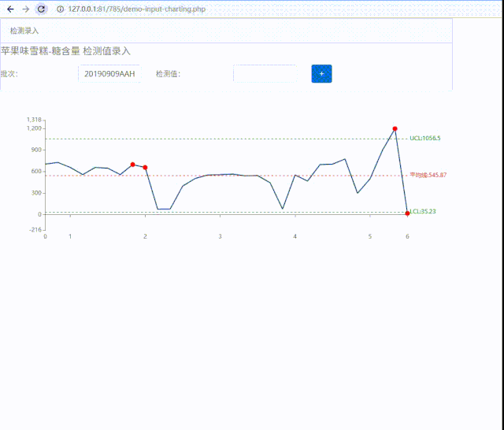Click the 批次 input field with 20190909AAH
The image size is (504, 430).
coord(109,73)
